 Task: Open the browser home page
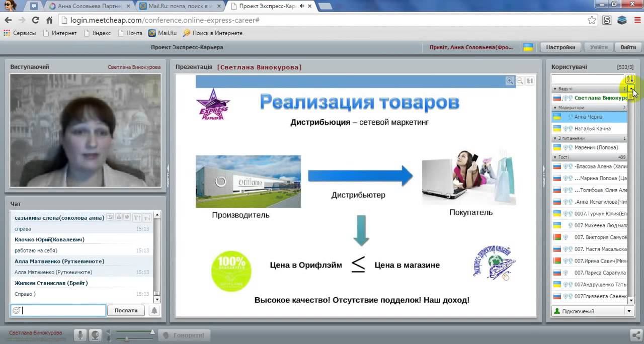pos(49,20)
